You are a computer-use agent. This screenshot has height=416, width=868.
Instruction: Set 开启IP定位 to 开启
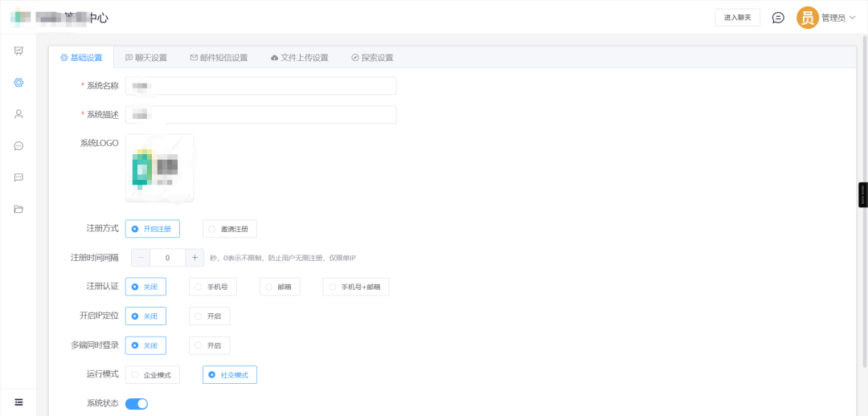pos(209,316)
